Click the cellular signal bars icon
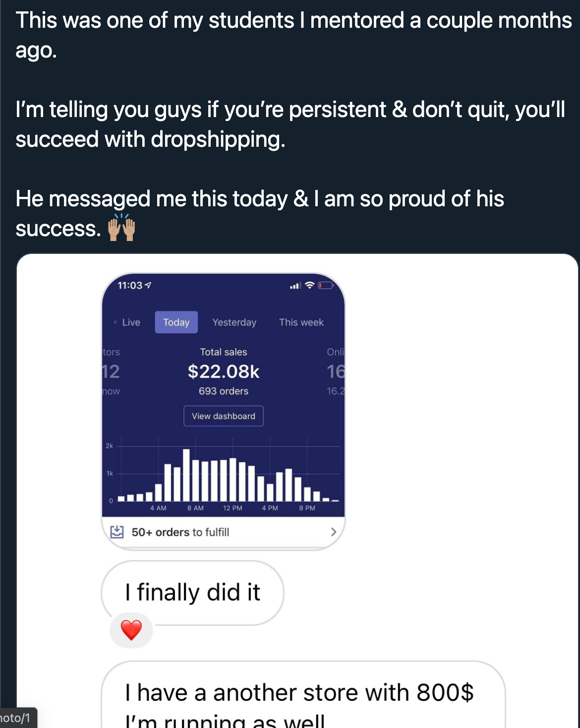The width and height of the screenshot is (580, 728). (x=295, y=286)
